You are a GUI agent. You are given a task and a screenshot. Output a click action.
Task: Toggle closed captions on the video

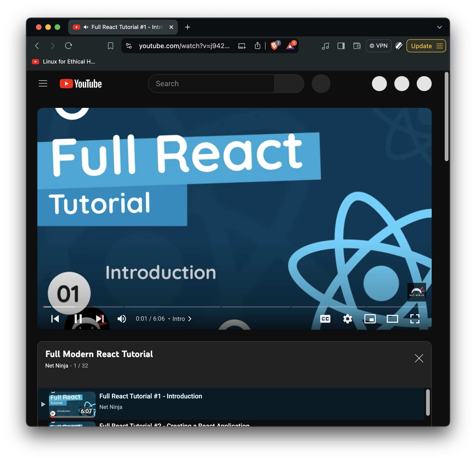point(325,319)
